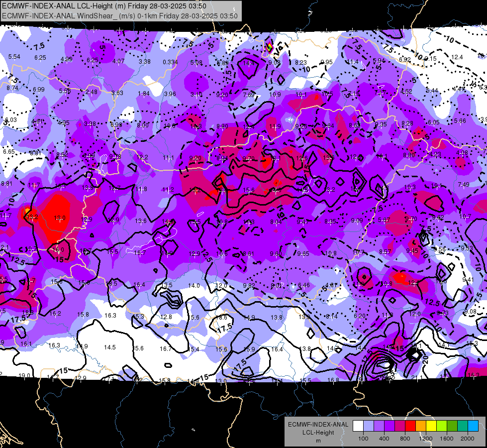487x448 pixels.
Task: Click the pale lavender-blue legend swatch
Action: (369, 426)
